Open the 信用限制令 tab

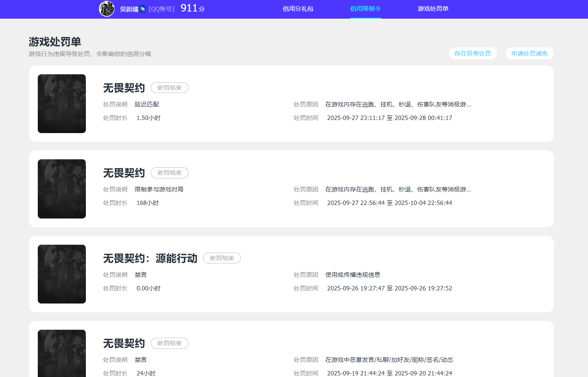[x=365, y=9]
